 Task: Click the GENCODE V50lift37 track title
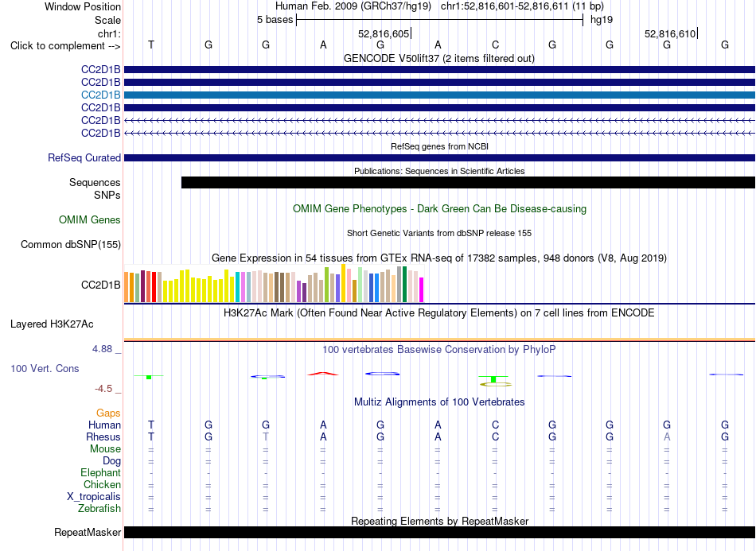pos(439,59)
